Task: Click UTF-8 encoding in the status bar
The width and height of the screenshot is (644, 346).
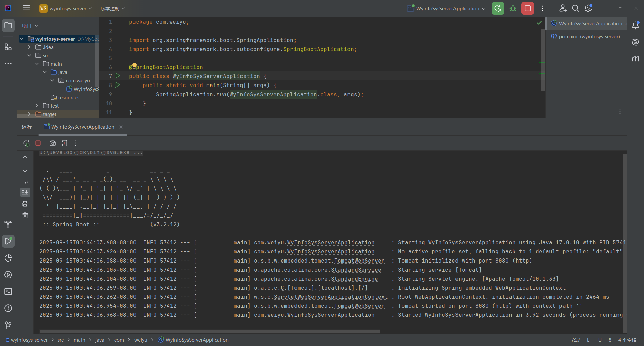Action: click(605, 340)
